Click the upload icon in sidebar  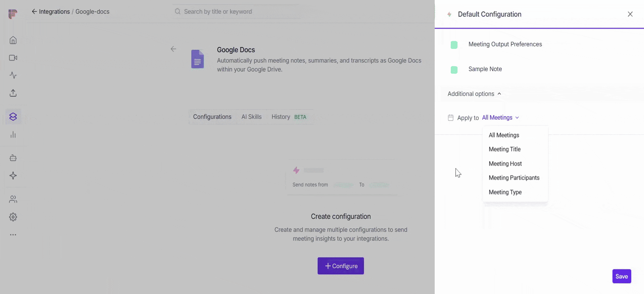(13, 93)
